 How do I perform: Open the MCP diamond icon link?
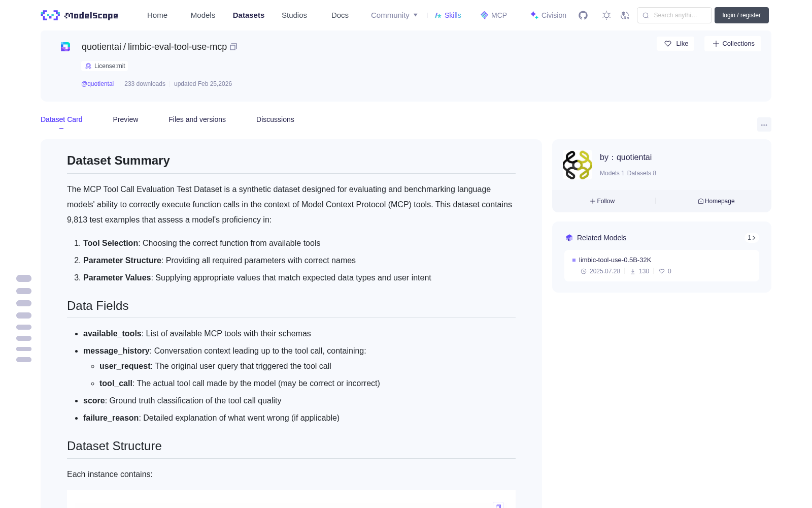[x=493, y=15]
